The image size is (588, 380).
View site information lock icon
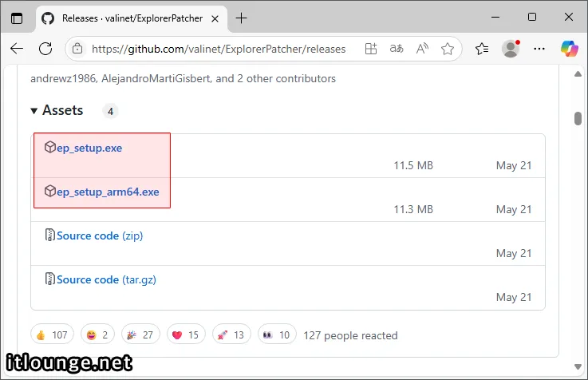77,49
